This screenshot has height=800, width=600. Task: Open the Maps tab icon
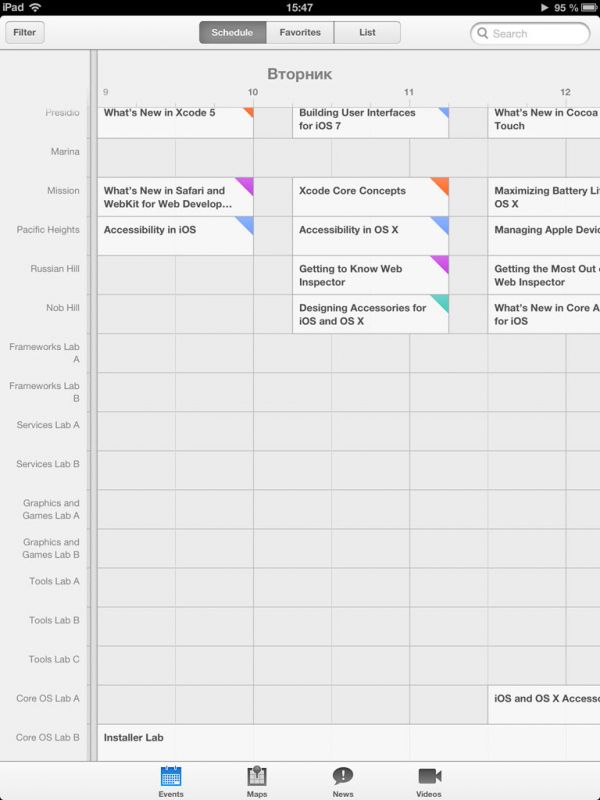pyautogui.click(x=257, y=776)
